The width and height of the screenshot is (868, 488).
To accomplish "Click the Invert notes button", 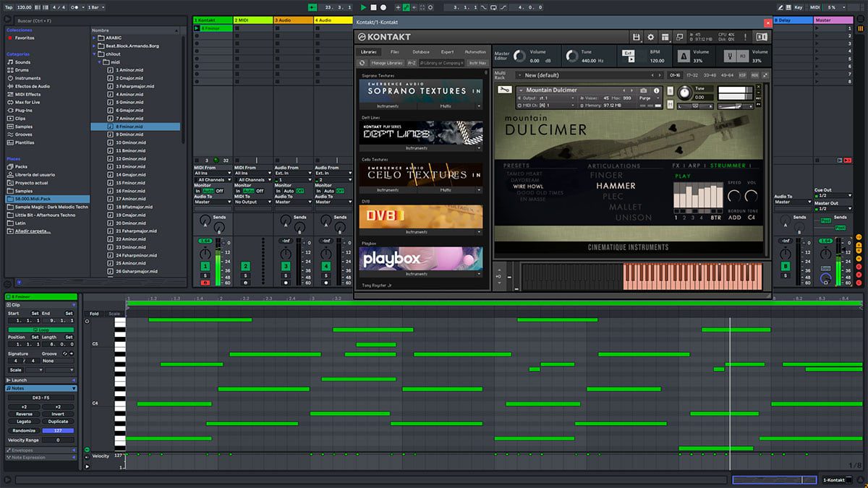I will pos(58,414).
